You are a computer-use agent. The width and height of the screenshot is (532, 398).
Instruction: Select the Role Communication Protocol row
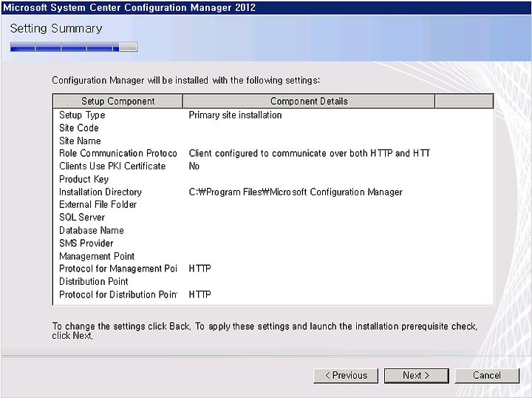273,153
